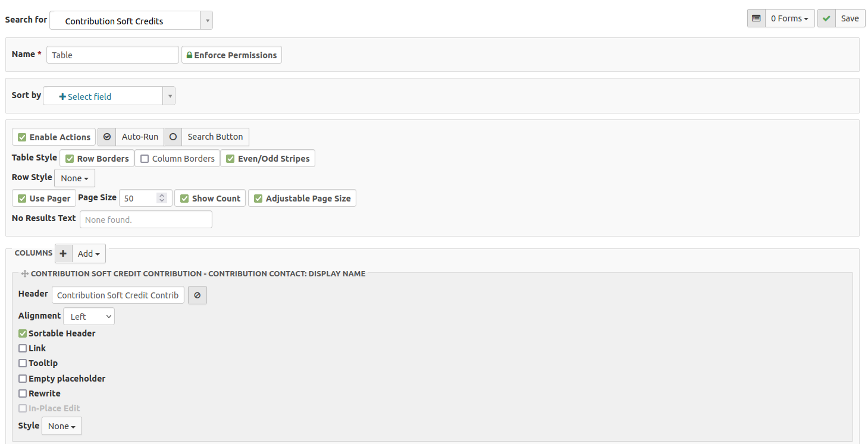Check the Link option for column
The height and width of the screenshot is (444, 868).
point(23,348)
